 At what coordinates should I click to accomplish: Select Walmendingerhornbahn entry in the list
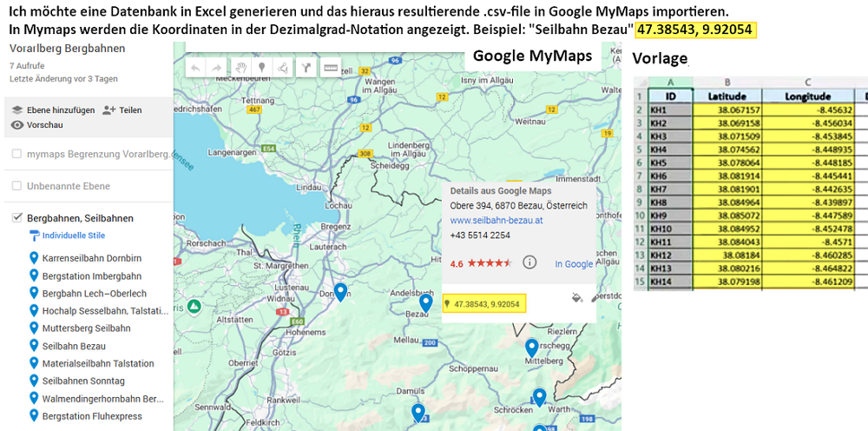click(x=103, y=399)
